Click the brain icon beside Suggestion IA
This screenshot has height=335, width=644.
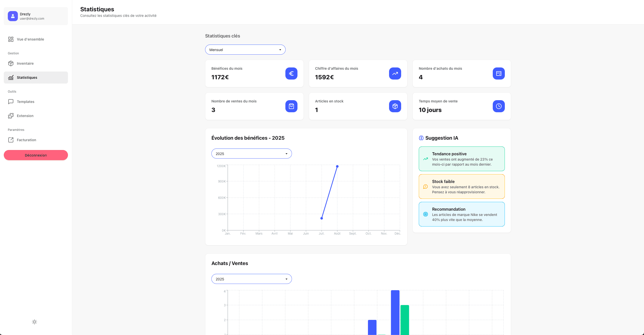tap(421, 138)
